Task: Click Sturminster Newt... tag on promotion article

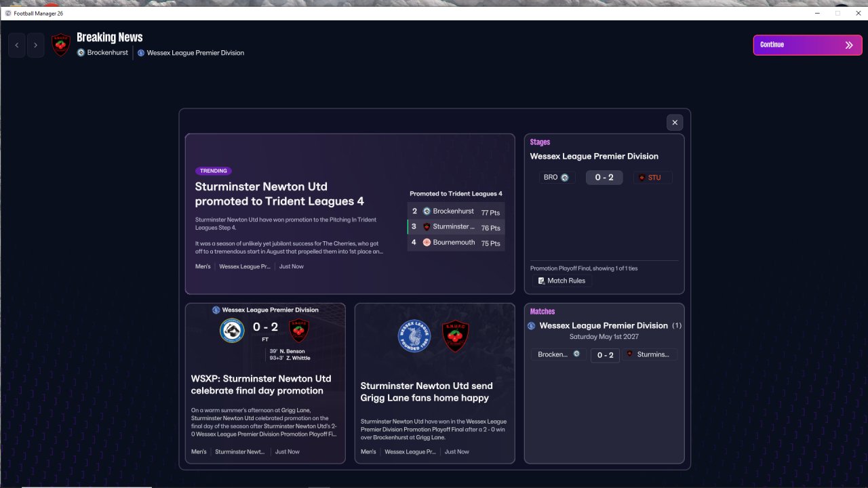Action: click(240, 451)
